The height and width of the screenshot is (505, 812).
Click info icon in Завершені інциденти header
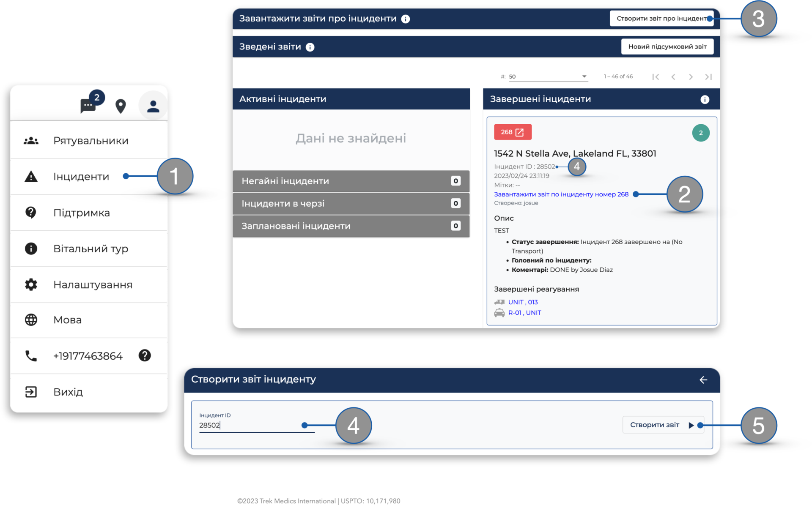705,99
